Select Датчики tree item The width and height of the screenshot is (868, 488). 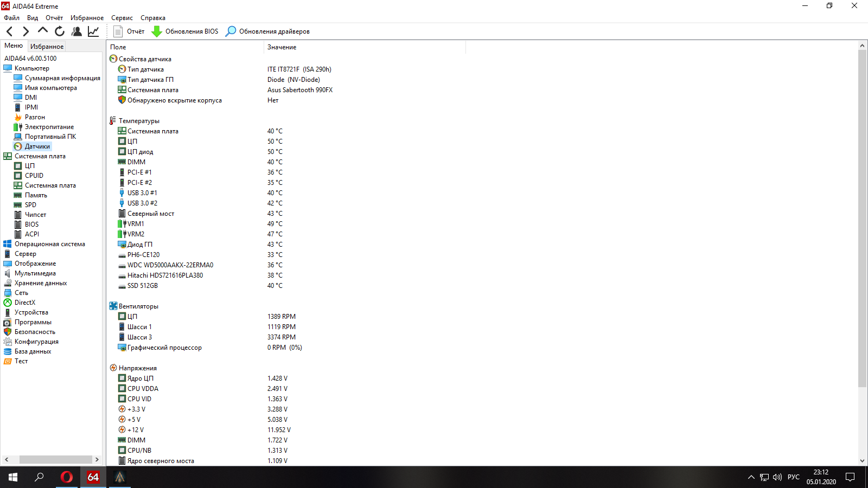(37, 146)
